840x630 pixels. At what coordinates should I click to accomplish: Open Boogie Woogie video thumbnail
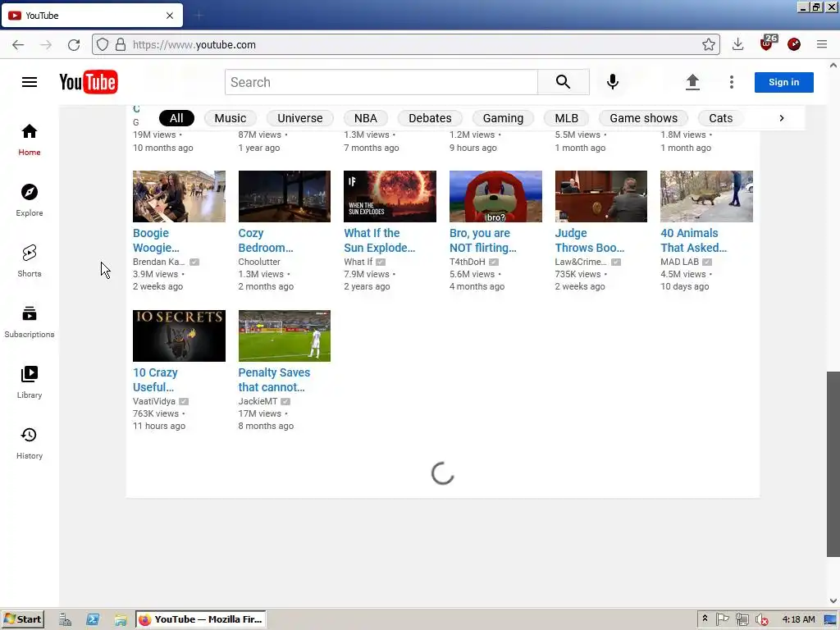click(x=179, y=197)
